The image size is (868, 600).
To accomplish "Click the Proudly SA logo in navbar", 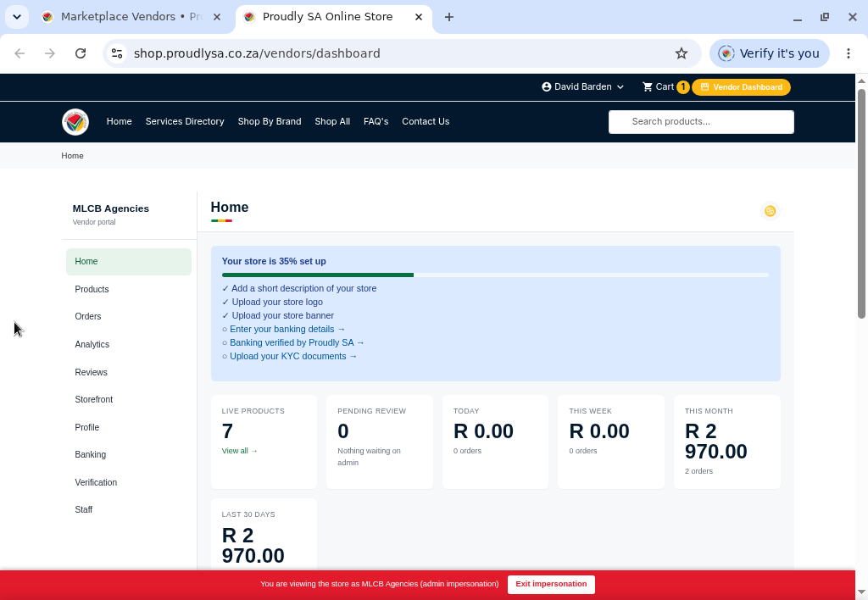I will (x=75, y=122).
